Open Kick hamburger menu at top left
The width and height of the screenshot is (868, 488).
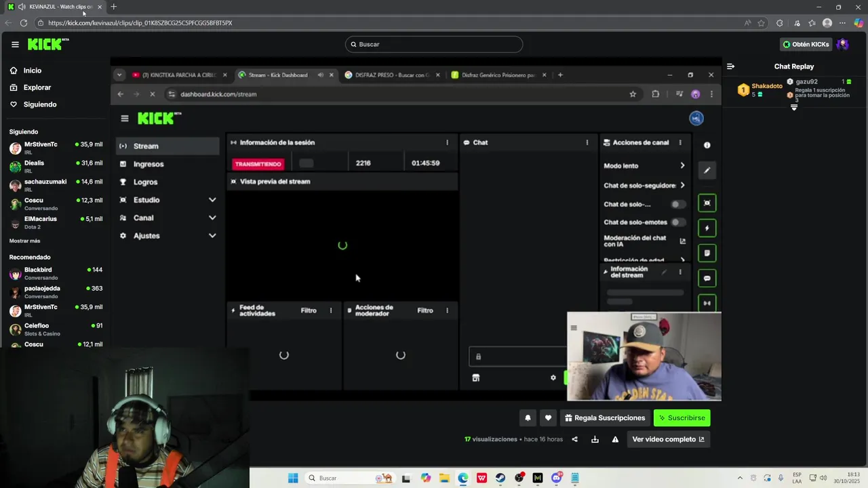click(15, 44)
